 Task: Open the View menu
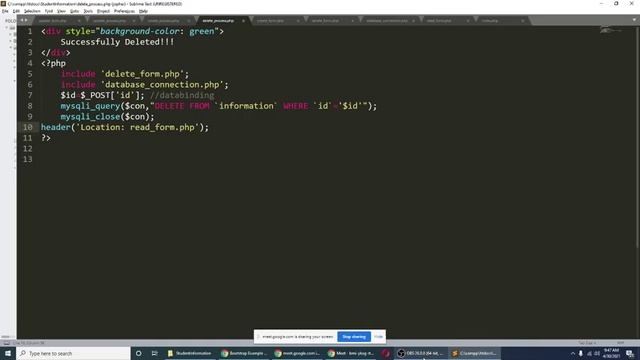(61, 11)
